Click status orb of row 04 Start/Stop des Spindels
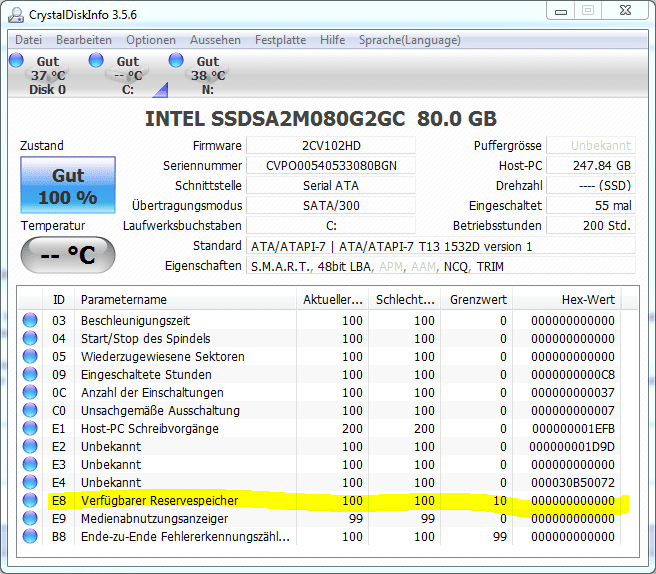Screen dimensions: 656x574 30,338
